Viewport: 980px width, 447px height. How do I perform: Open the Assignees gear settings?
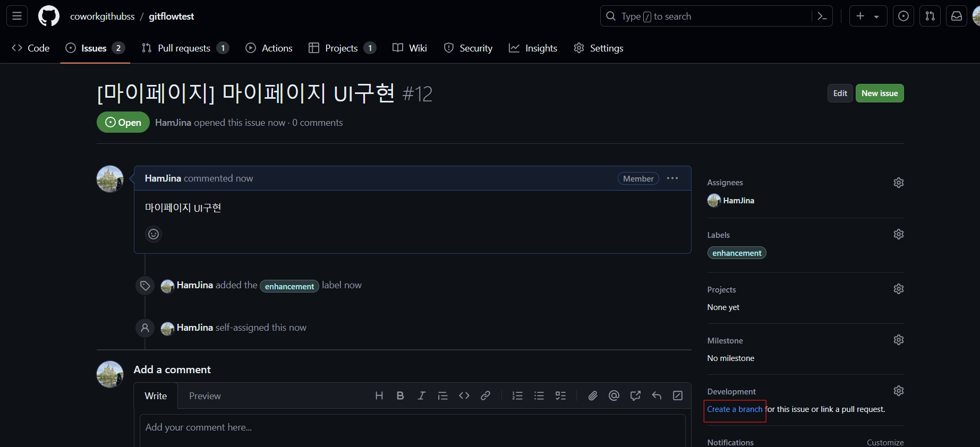tap(899, 183)
